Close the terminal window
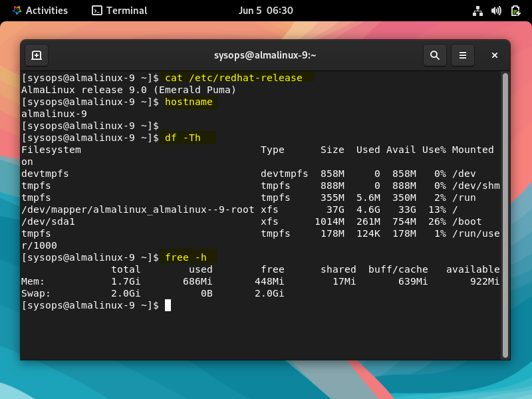Image resolution: width=532 pixels, height=399 pixels. click(x=494, y=55)
